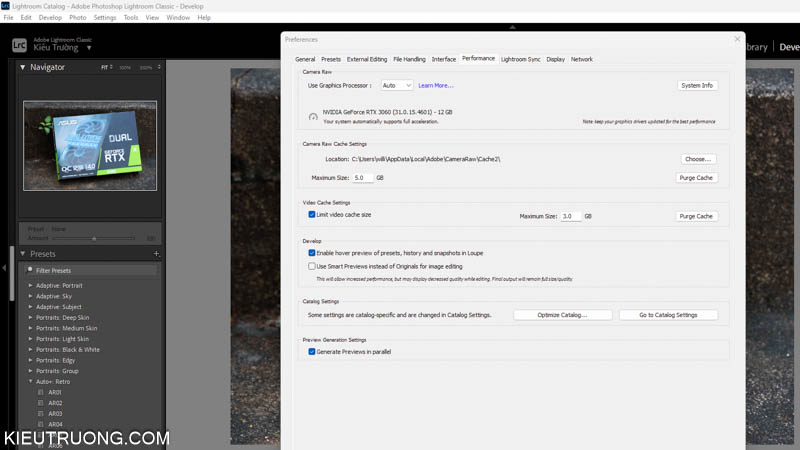Screen dimensions: 800x450
Task: Expand Portraits: Group preset group
Action: click(30, 371)
